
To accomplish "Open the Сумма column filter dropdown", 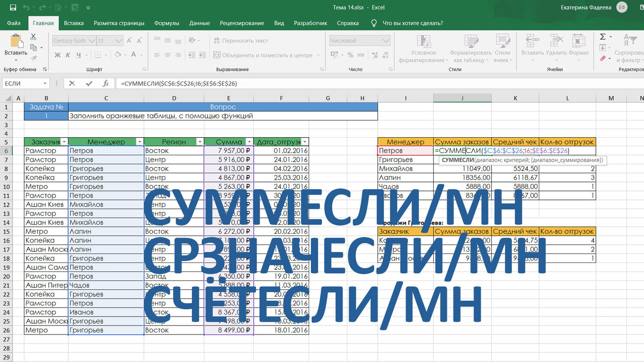I will point(249,142).
